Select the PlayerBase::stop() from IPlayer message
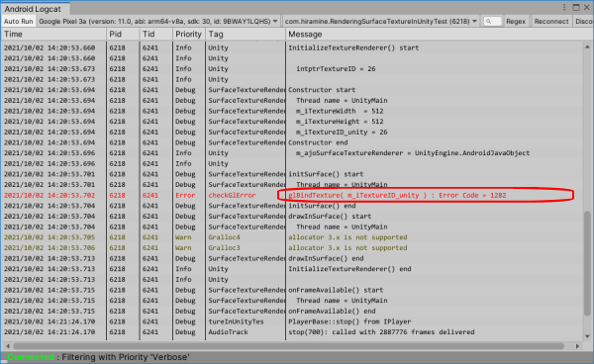The image size is (594, 364). tap(349, 321)
